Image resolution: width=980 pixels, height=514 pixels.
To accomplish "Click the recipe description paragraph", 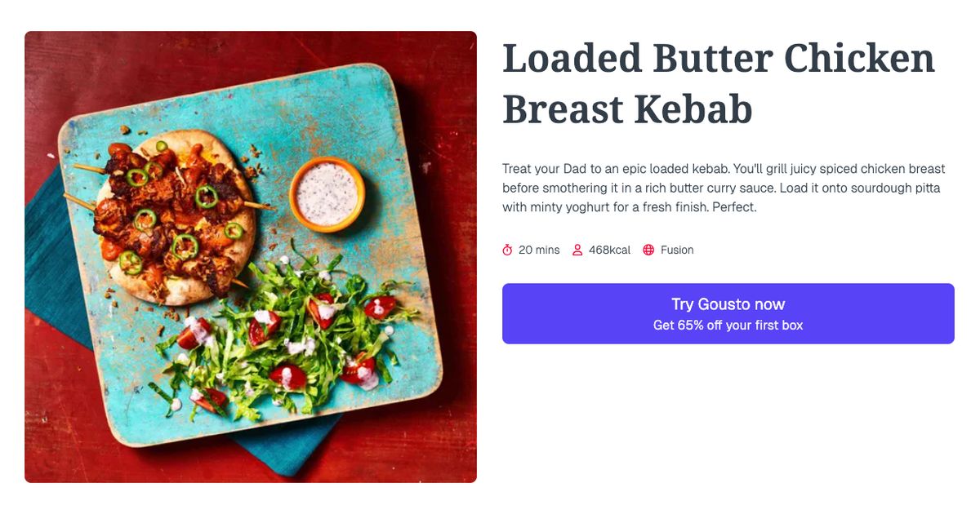I will click(723, 187).
